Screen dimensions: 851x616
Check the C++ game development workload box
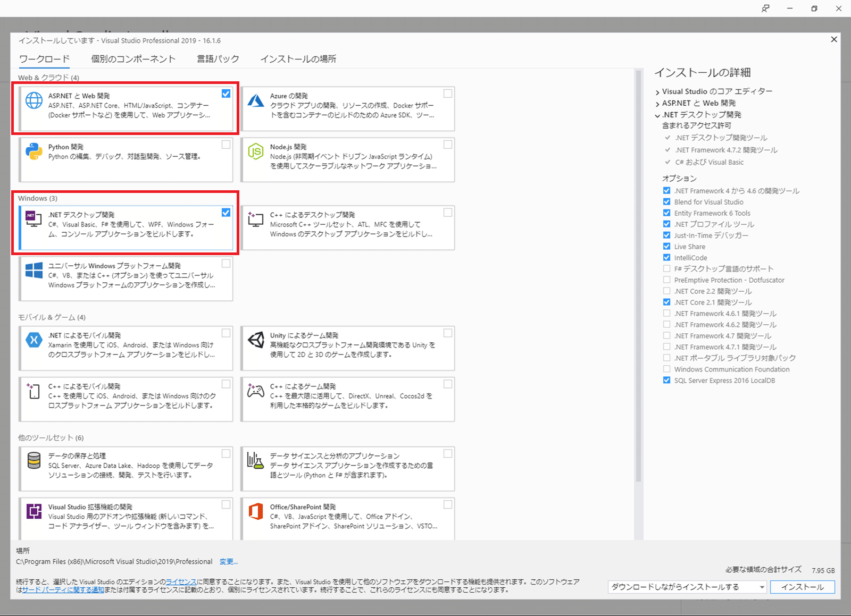448,384
